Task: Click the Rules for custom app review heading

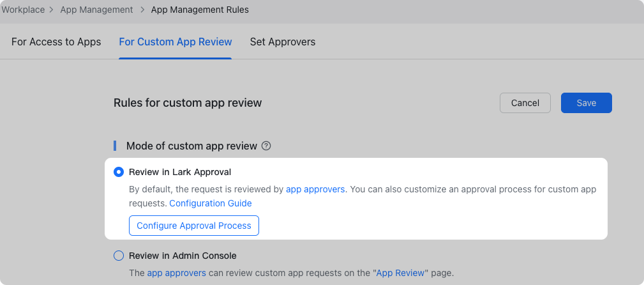Action: tap(188, 103)
